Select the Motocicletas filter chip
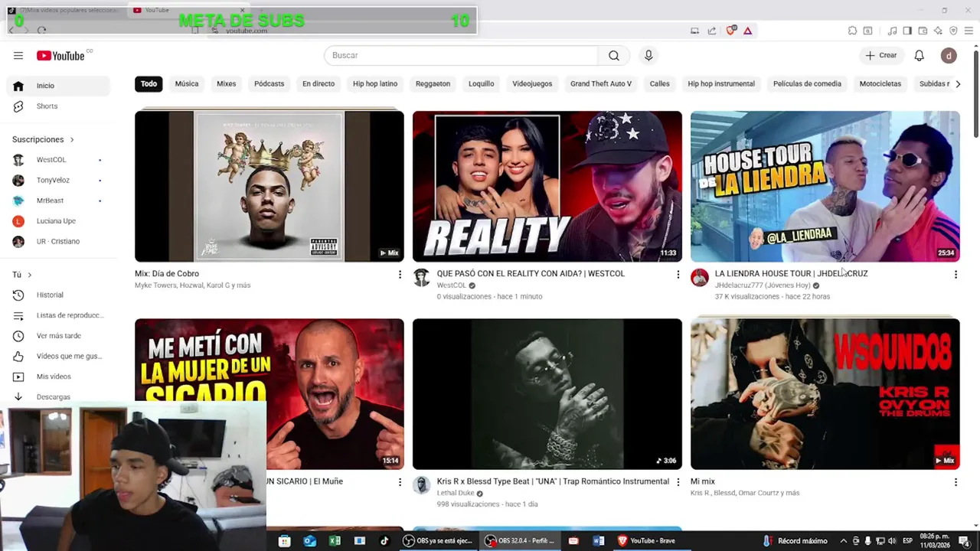This screenshot has width=980, height=551. click(x=880, y=83)
